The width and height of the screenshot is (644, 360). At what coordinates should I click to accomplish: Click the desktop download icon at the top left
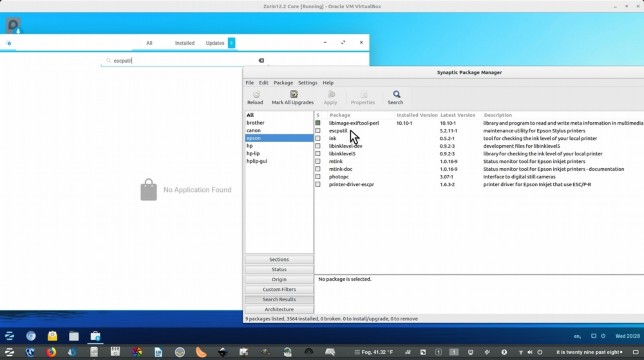click(x=13, y=25)
